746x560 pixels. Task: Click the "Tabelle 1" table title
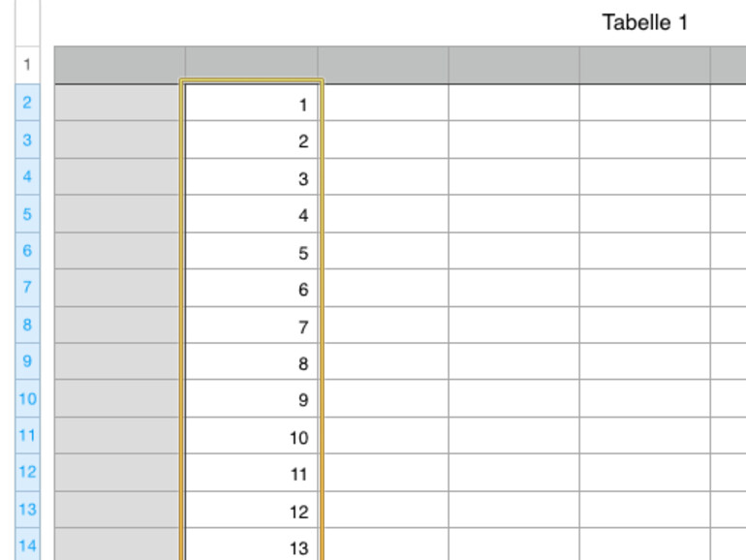pos(644,22)
